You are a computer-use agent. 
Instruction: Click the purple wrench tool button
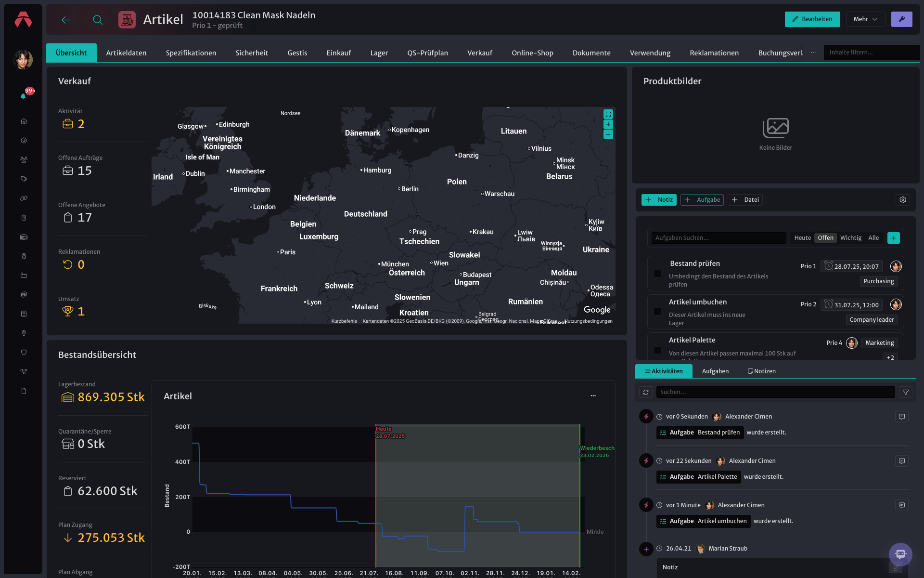pos(901,19)
